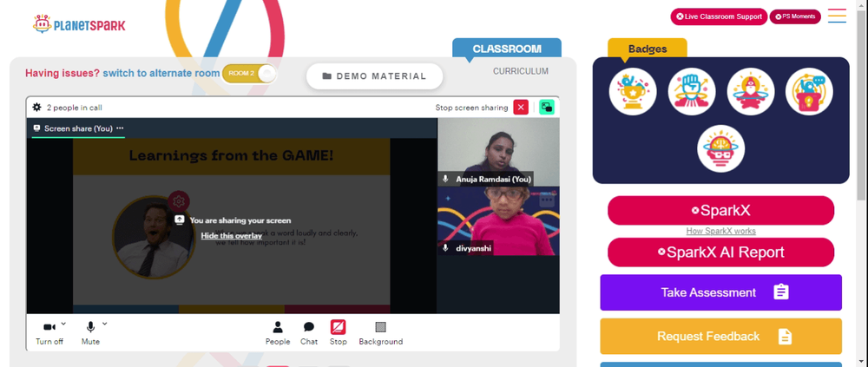Open How SparkX works link
Viewport: 868px width, 367px height.
tap(720, 232)
